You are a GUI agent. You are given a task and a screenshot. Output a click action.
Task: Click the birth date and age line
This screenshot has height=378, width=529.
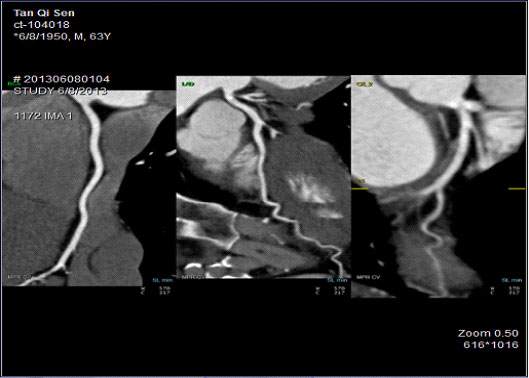click(x=62, y=36)
